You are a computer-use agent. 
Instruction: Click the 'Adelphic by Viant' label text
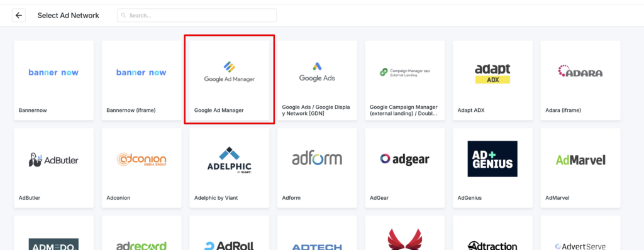point(216,198)
